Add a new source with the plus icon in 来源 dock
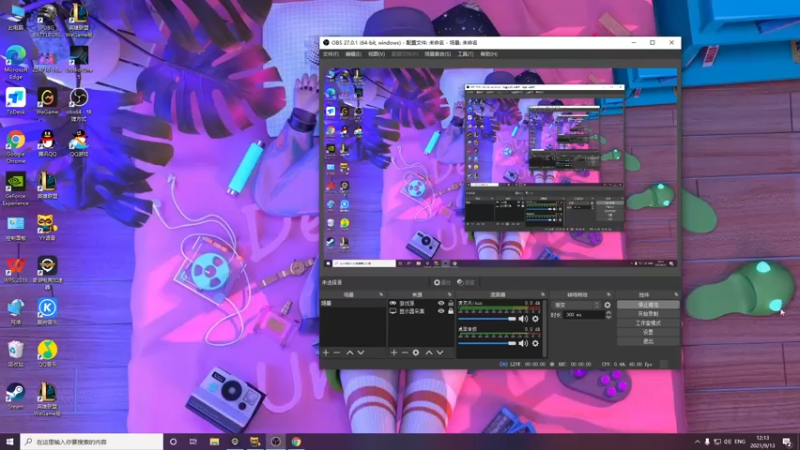This screenshot has width=800, height=450. (394, 353)
